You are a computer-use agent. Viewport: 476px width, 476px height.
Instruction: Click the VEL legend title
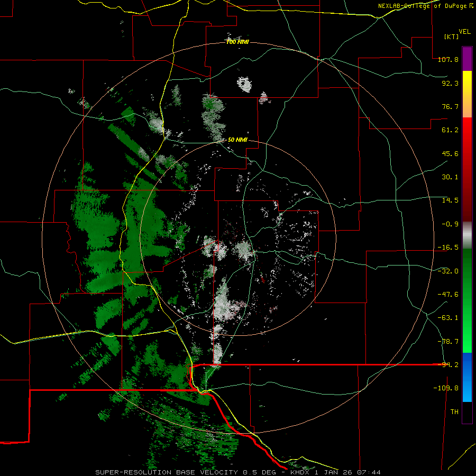click(464, 32)
